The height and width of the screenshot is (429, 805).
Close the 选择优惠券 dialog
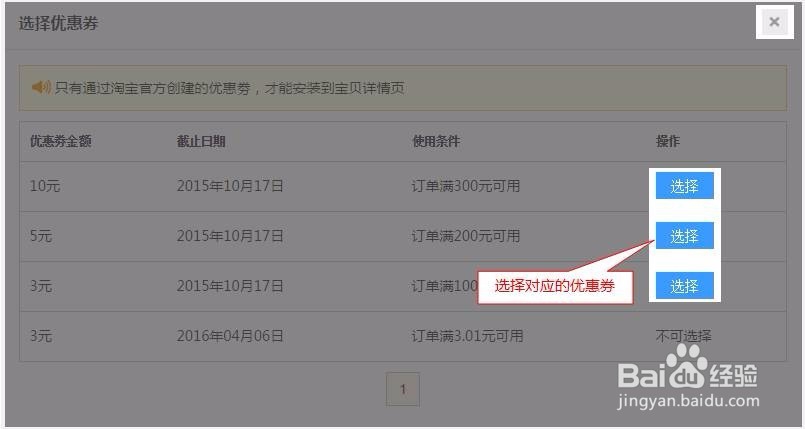pos(774,22)
